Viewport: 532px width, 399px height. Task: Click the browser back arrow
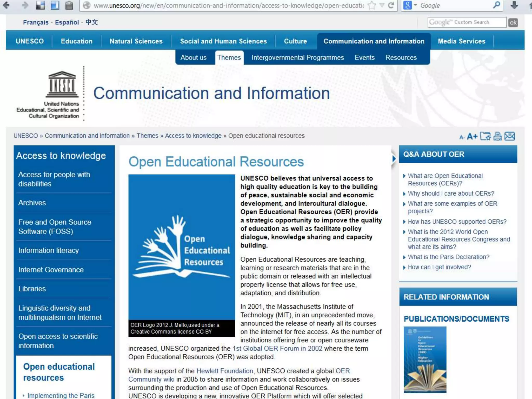pyautogui.click(x=6, y=5)
